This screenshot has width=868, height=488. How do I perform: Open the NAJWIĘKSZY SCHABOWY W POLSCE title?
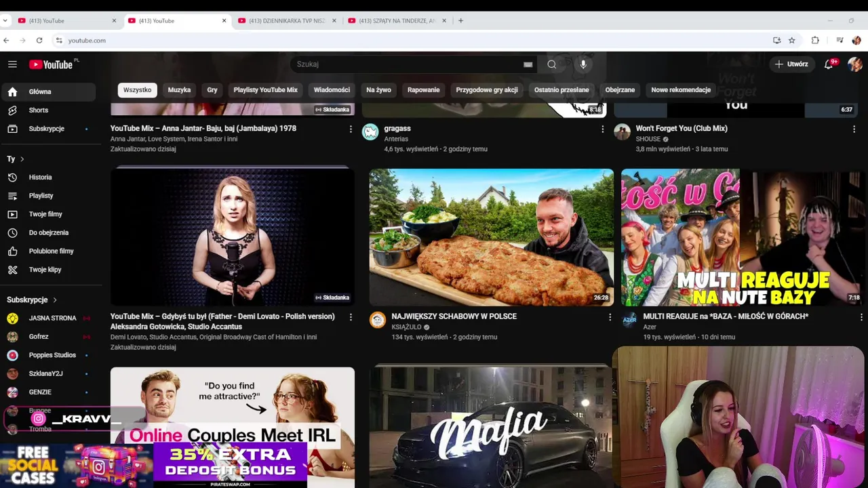pos(454,317)
